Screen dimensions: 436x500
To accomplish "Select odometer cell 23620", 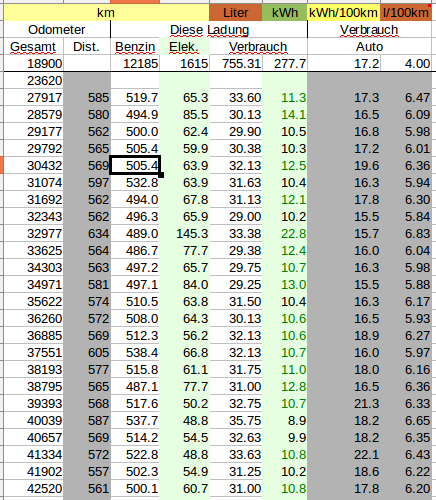I will point(33,81).
